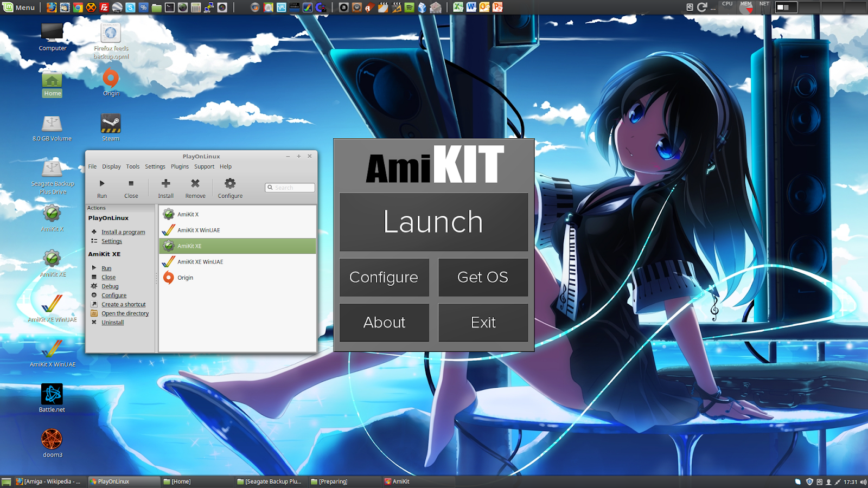The height and width of the screenshot is (488, 868).
Task: Click the AmiKit Configure button
Action: point(384,277)
